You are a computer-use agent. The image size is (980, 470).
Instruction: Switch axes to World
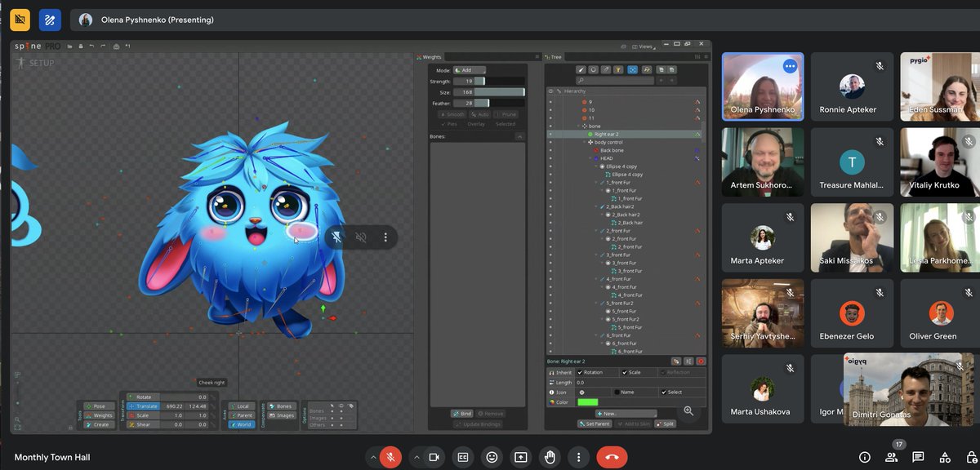click(x=243, y=424)
